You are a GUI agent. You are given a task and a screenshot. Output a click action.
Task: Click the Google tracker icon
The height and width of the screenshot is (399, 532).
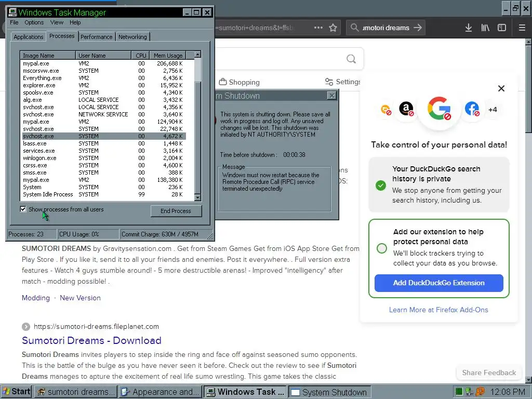coord(438,108)
